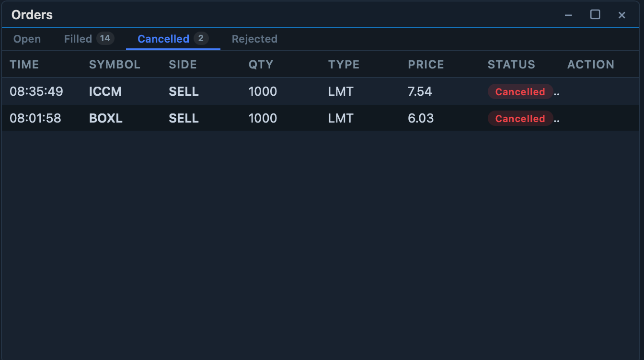This screenshot has width=644, height=360.
Task: Click the 6.03 price cell
Action: [421, 118]
